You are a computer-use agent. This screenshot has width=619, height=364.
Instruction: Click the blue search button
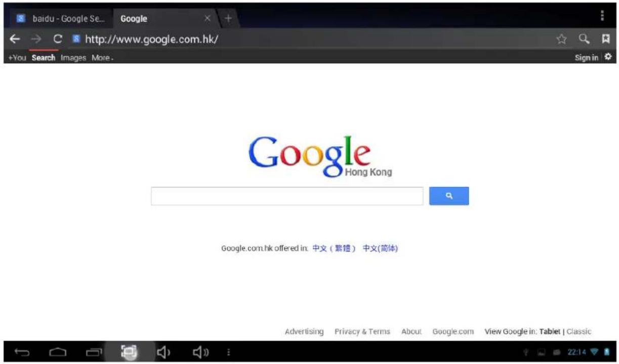click(x=449, y=196)
